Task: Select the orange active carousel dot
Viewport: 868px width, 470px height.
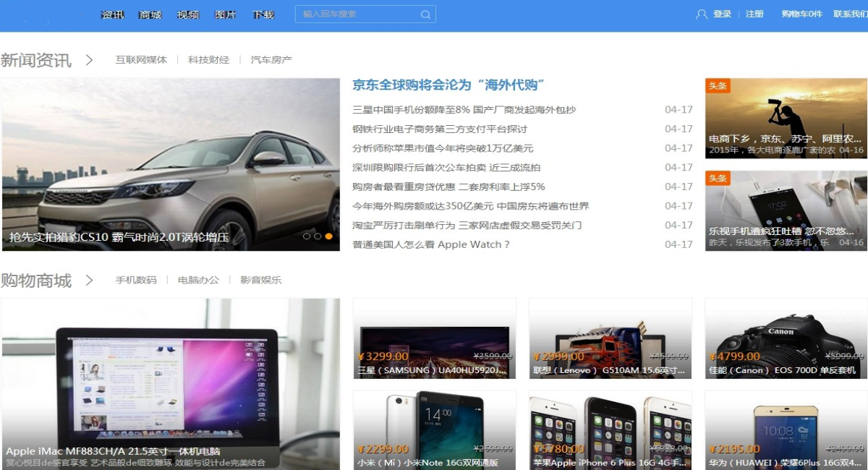Action: [329, 236]
